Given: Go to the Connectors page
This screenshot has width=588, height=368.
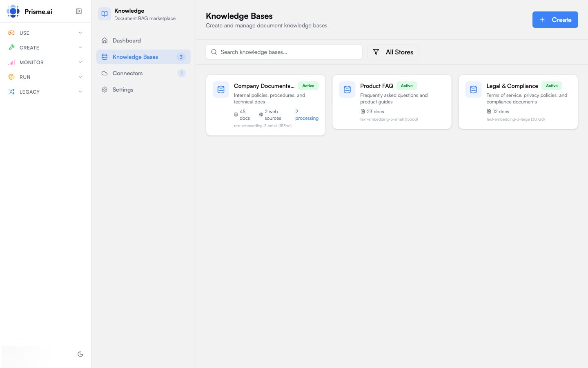Looking at the screenshot, I should point(143,73).
